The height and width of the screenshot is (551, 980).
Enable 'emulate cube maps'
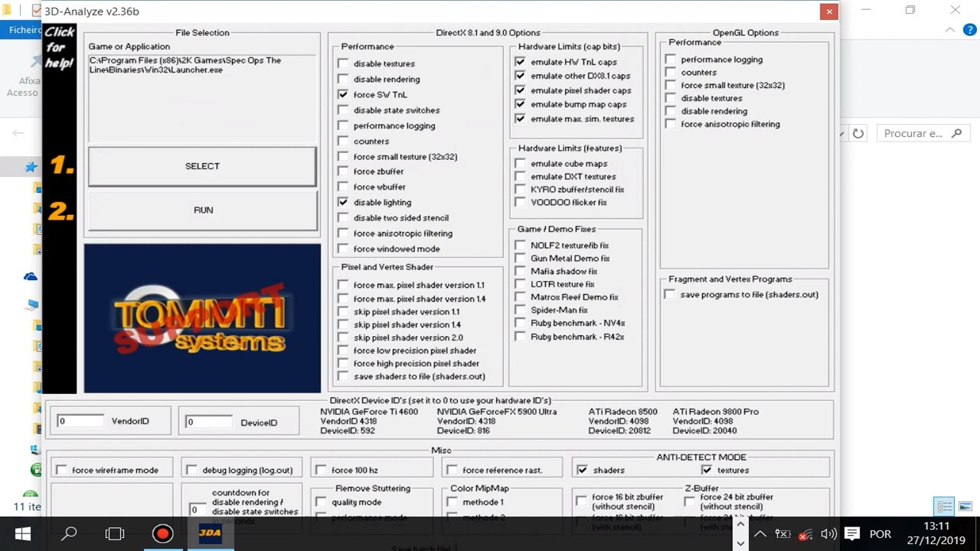tap(521, 164)
